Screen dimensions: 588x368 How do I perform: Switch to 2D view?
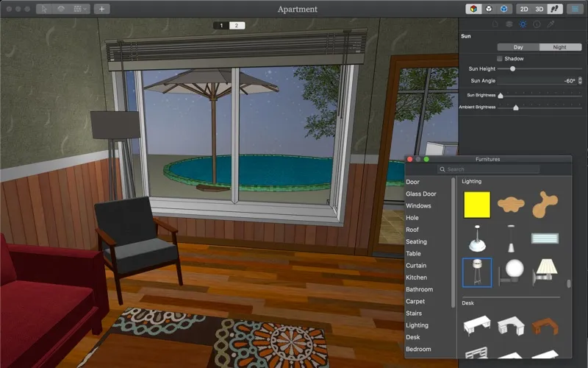(524, 9)
